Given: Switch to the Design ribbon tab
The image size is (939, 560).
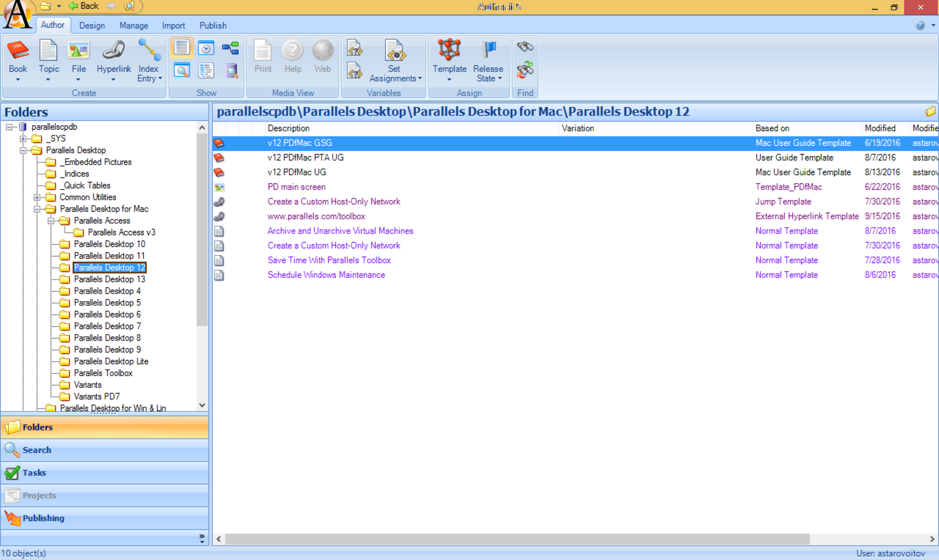Looking at the screenshot, I should coord(92,25).
